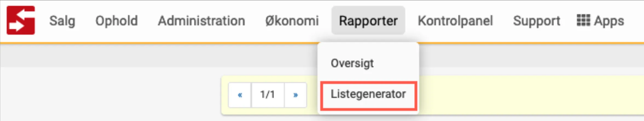Click the red arrows logo icon
Screen dimensions: 644x121
pyautogui.click(x=21, y=20)
